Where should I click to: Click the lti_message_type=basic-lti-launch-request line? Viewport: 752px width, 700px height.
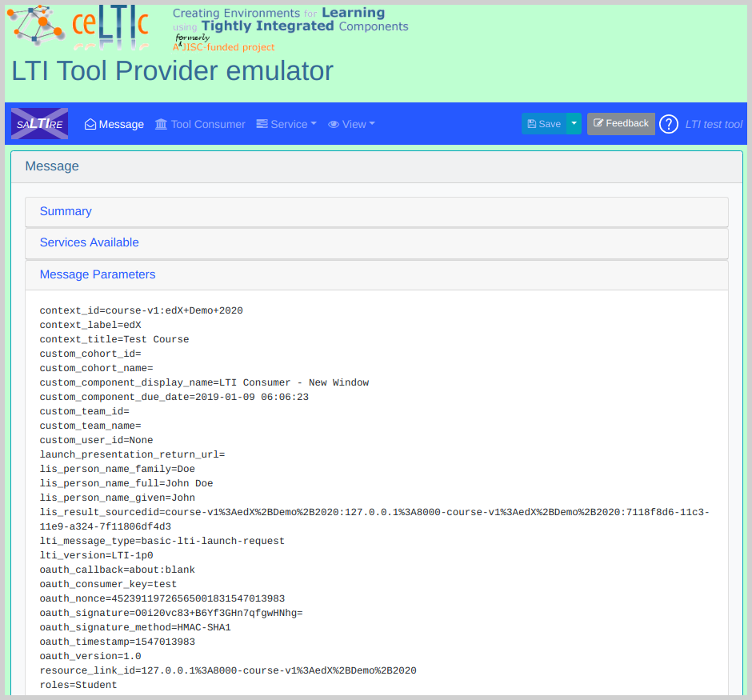[162, 541]
